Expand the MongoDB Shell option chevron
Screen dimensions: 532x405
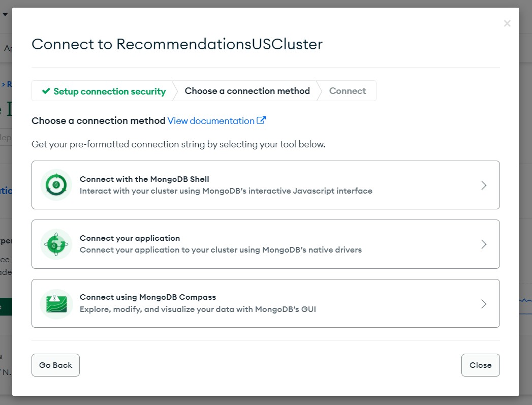[484, 185]
